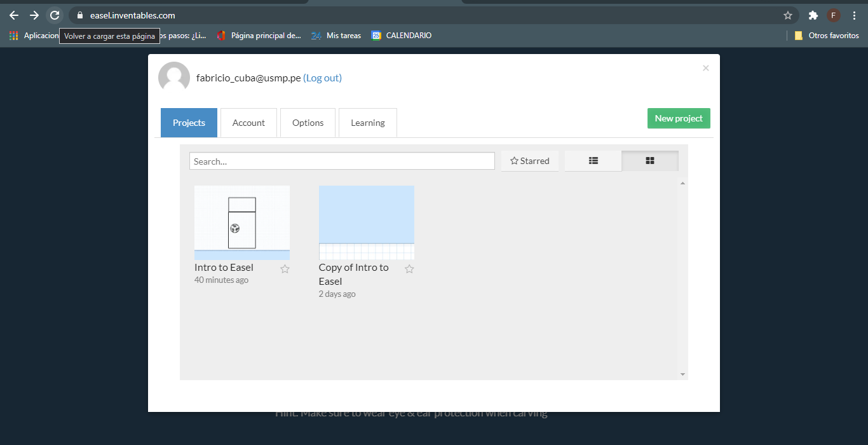Click the user profile avatar picture
This screenshot has width=868, height=445.
[x=174, y=78]
